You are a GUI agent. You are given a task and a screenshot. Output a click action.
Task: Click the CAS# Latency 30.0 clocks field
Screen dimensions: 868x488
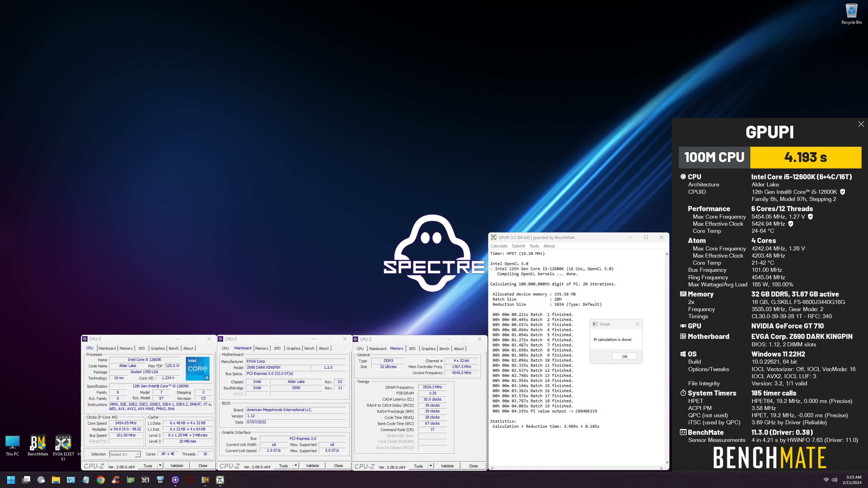[432, 399]
